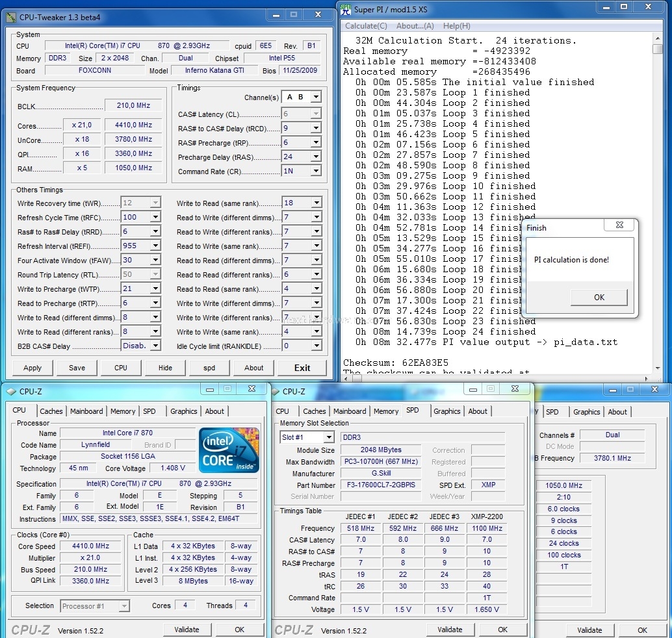Click the XMP-2200 column header
Image resolution: width=672 pixels, height=638 pixels.
click(487, 517)
